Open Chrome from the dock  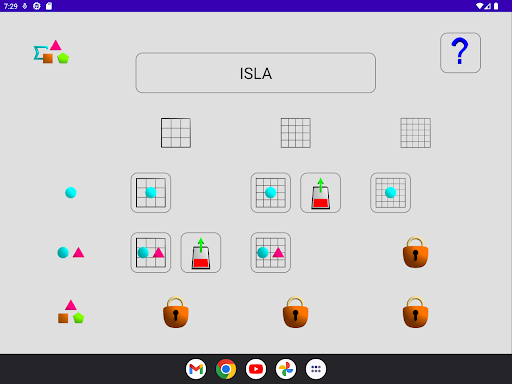[226, 369]
